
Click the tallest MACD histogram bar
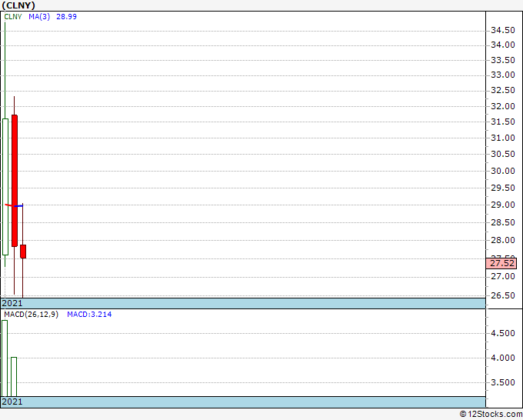coord(5,358)
